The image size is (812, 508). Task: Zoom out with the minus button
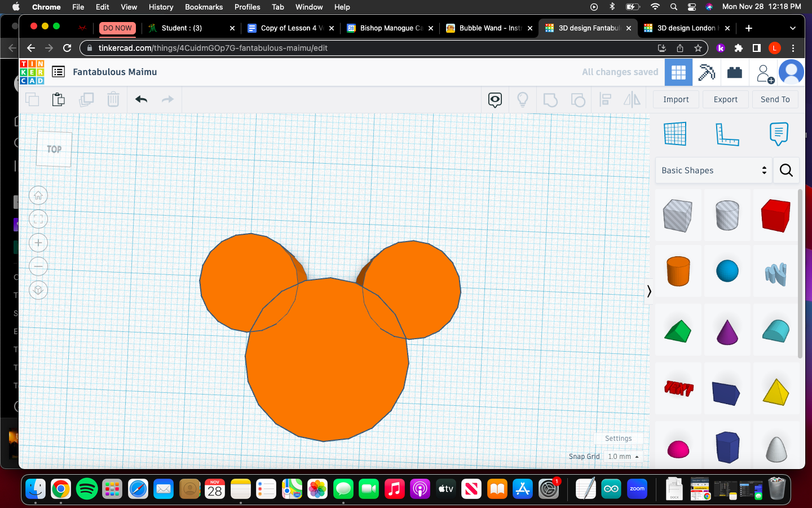(x=38, y=266)
